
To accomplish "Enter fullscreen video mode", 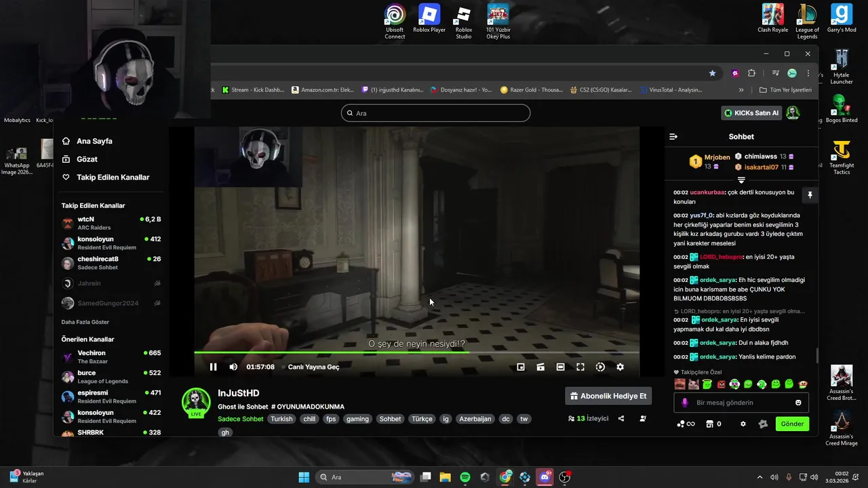I will pyautogui.click(x=580, y=367).
